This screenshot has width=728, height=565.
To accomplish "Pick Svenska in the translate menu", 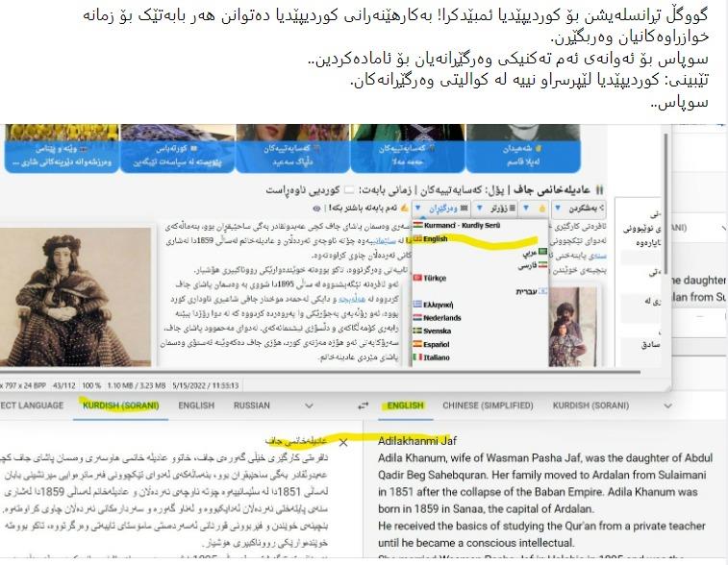I will 436,330.
